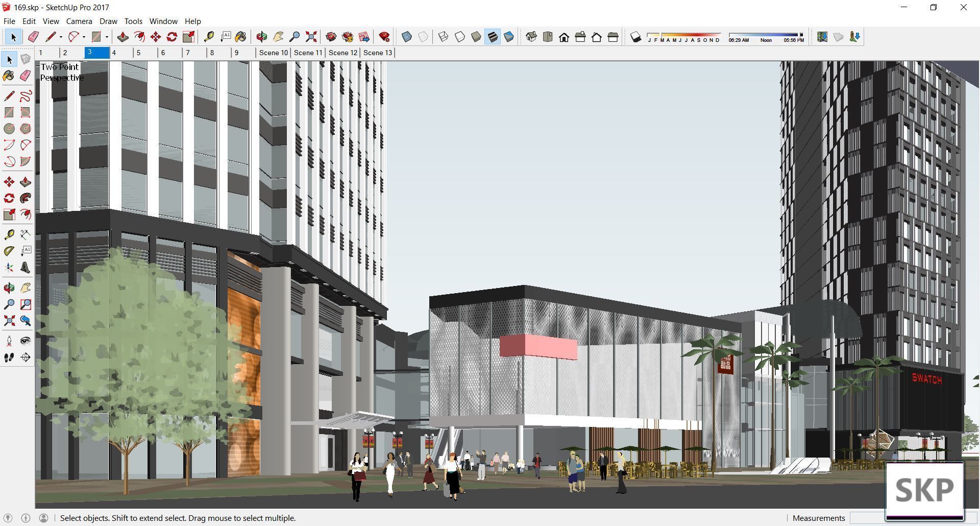The image size is (980, 526).
Task: Select the Paint Bucket tool in left toolbar
Action: coord(9,76)
